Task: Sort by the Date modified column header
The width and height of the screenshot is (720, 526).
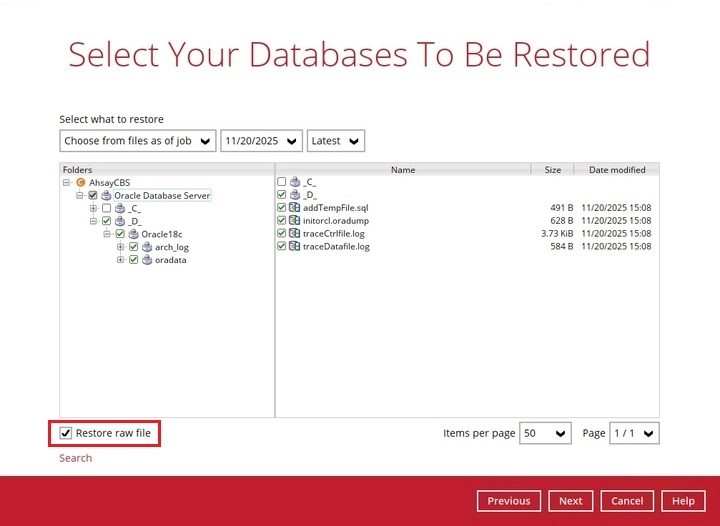Action: pos(617,170)
